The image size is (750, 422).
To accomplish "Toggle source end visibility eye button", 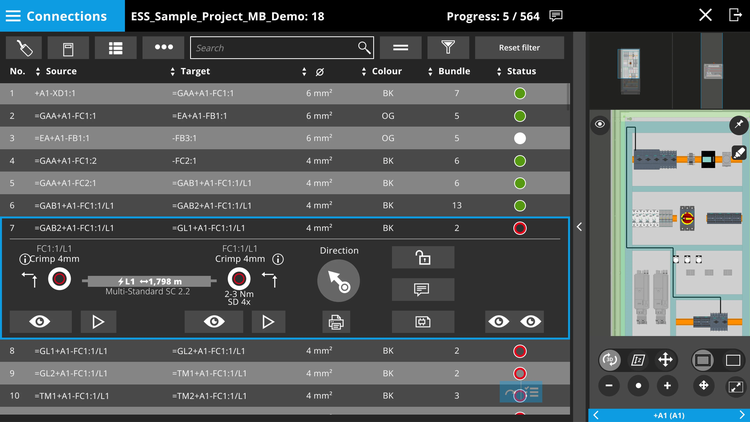I will 41,321.
